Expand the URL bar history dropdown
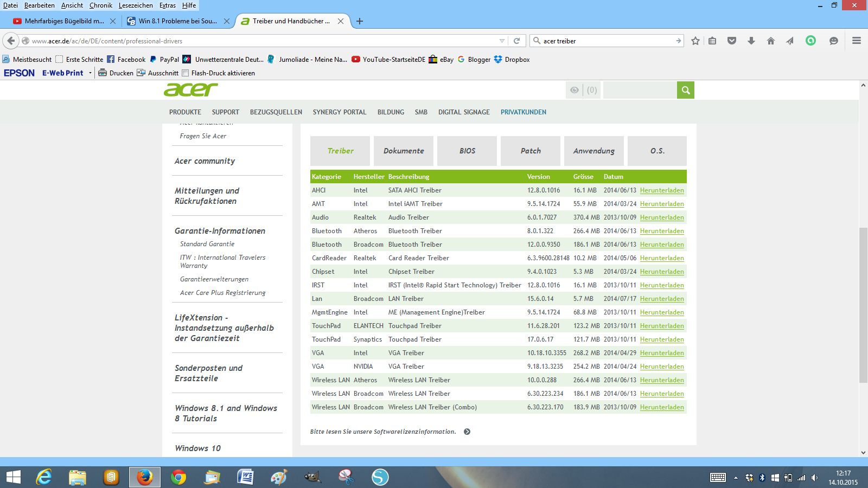868x488 pixels. point(502,41)
